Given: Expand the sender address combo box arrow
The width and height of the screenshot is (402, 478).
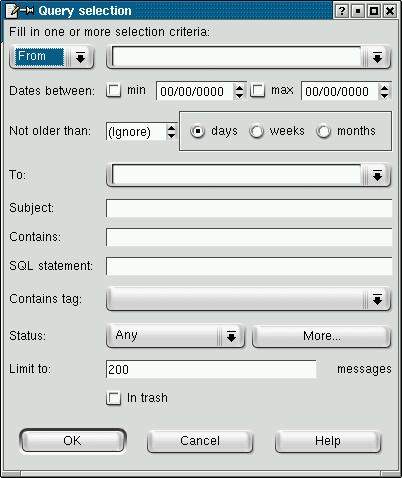Looking at the screenshot, I should pos(377,58).
